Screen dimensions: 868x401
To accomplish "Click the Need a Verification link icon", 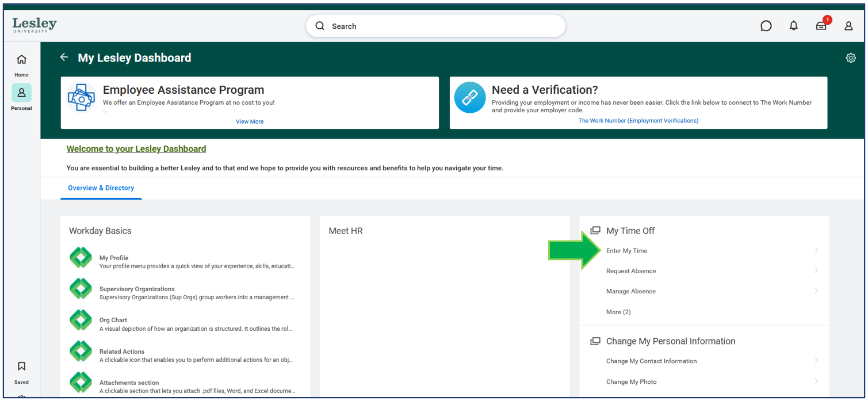I will [x=470, y=97].
